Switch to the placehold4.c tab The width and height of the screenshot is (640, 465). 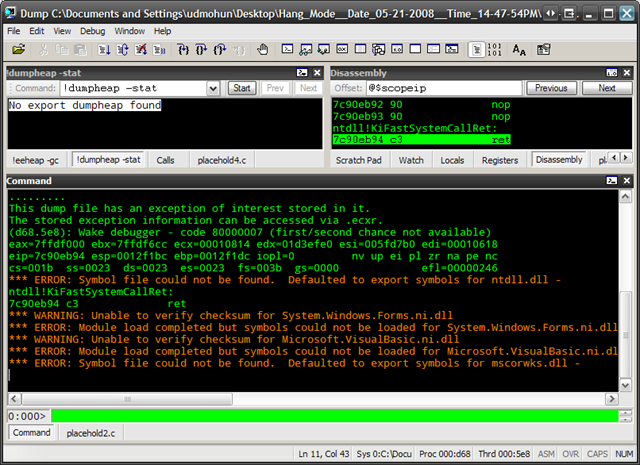(x=222, y=160)
